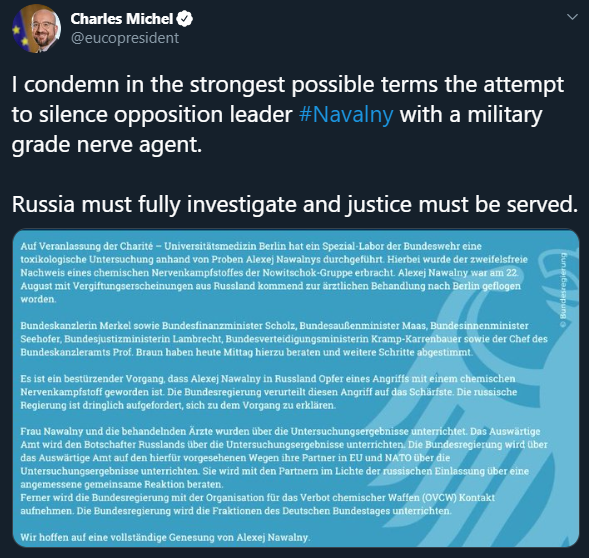Open the @eucopresident handle link
The height and width of the screenshot is (558, 589).
pyautogui.click(x=125, y=38)
